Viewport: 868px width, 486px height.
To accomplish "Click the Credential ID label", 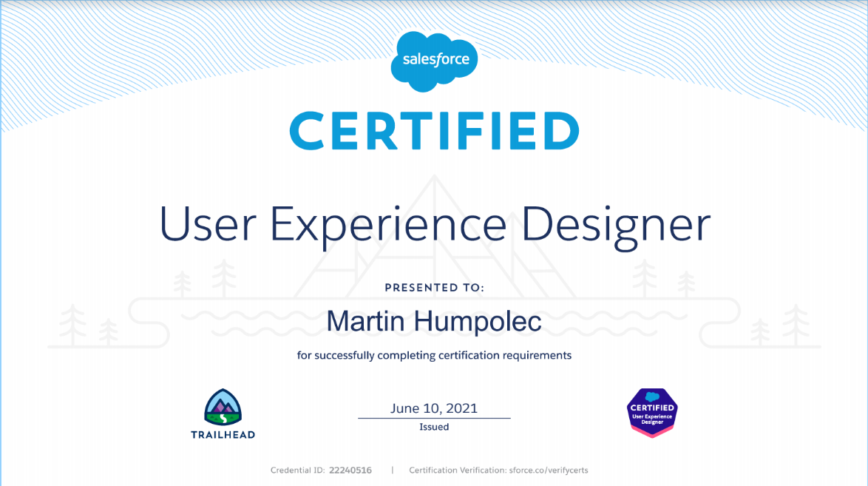I will point(297,470).
